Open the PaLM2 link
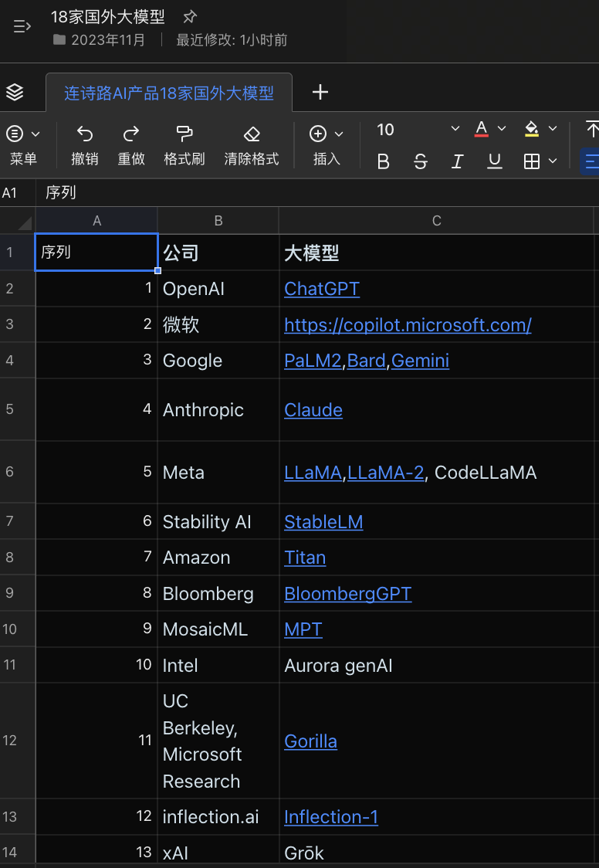The image size is (599, 868). point(313,361)
